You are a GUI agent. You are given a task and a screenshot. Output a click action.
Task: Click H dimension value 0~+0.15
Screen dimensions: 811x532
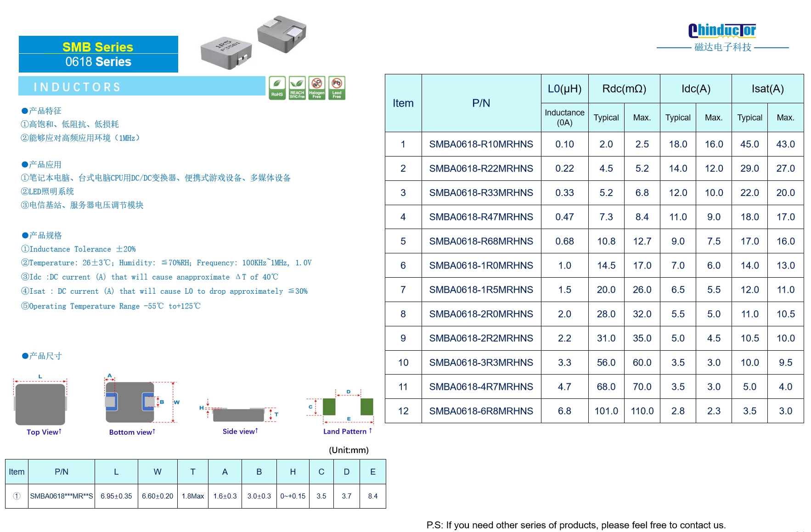293,496
